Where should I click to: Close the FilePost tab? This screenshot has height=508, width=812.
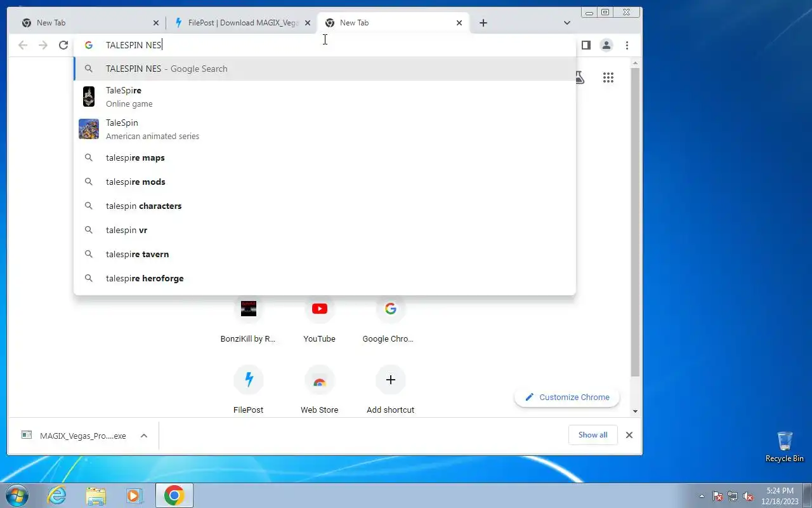[308, 23]
